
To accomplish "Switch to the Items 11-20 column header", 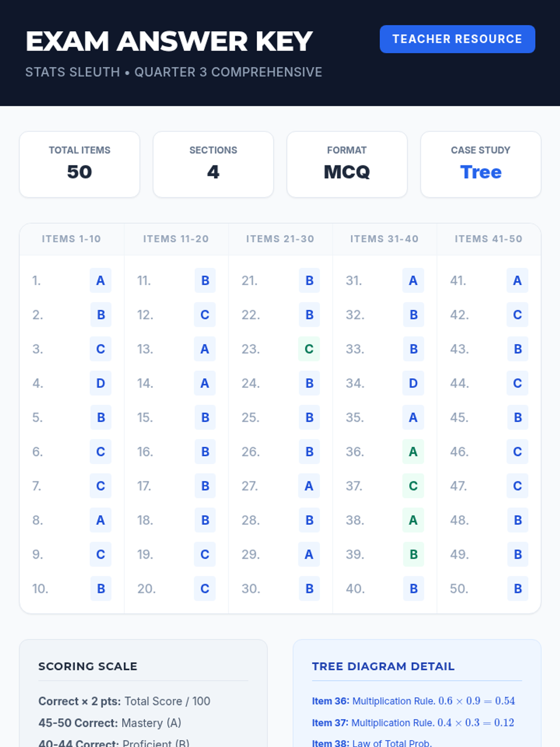I will coord(176,239).
